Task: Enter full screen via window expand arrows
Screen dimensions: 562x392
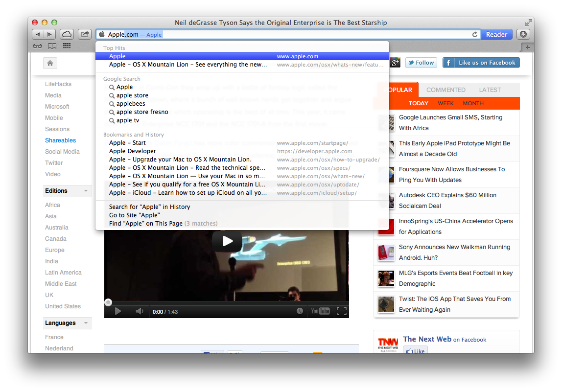Action: point(528,23)
